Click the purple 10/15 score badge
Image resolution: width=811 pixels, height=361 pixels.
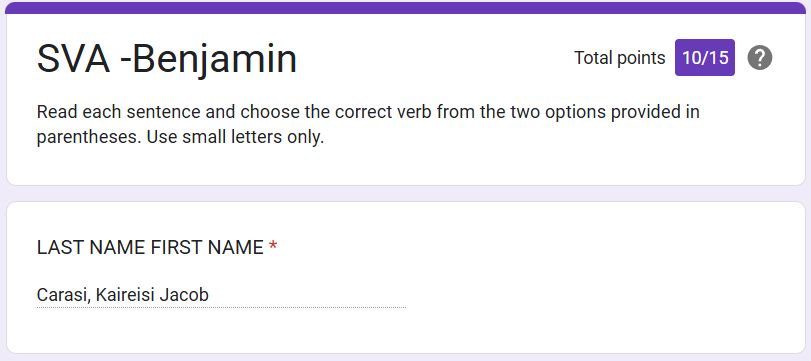704,57
